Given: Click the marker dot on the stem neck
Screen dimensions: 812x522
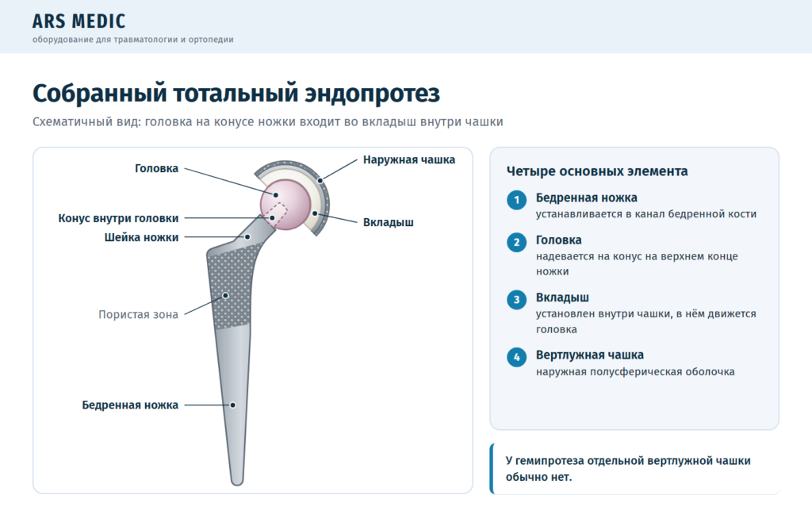Looking at the screenshot, I should [x=247, y=237].
